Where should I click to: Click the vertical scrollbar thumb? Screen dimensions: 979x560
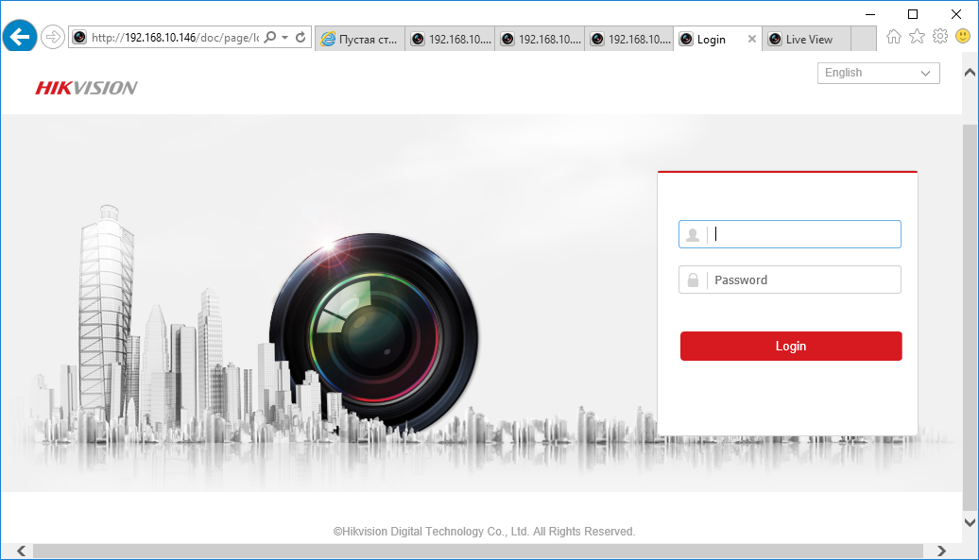[x=970, y=318]
